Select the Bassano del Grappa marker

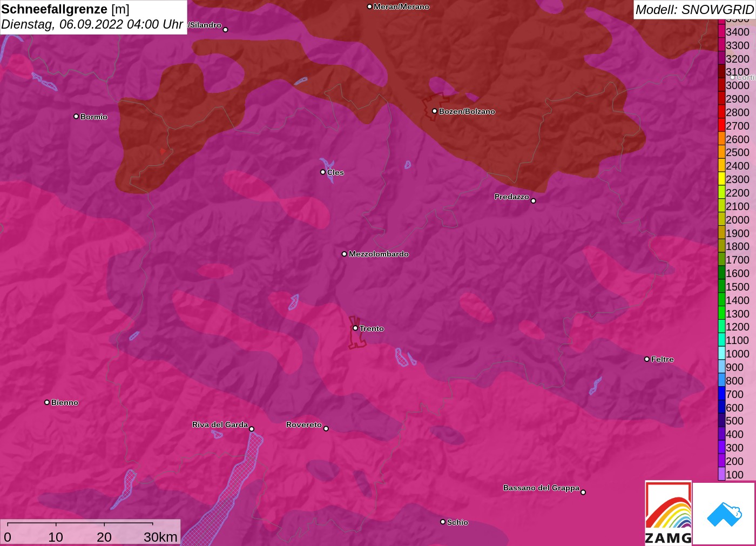(583, 492)
